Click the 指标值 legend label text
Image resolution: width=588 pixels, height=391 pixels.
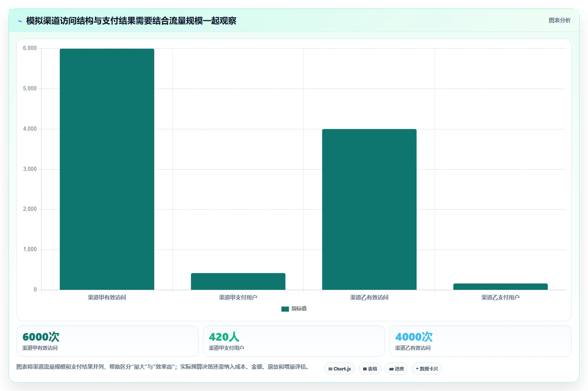click(299, 309)
